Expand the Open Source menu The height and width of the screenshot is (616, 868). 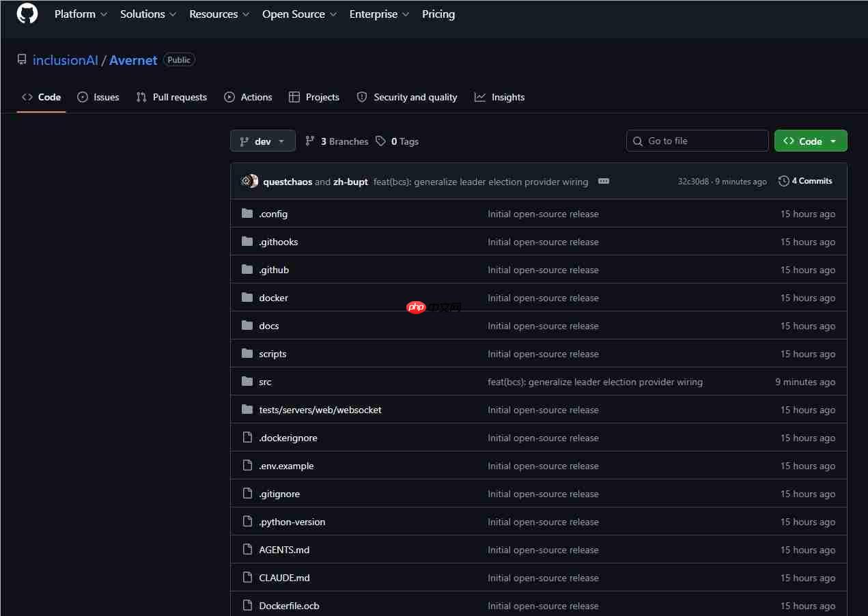pyautogui.click(x=299, y=14)
